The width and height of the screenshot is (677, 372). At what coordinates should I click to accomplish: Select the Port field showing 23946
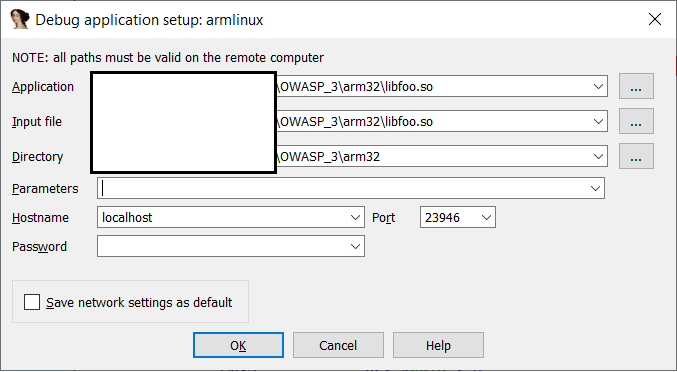tap(449, 217)
